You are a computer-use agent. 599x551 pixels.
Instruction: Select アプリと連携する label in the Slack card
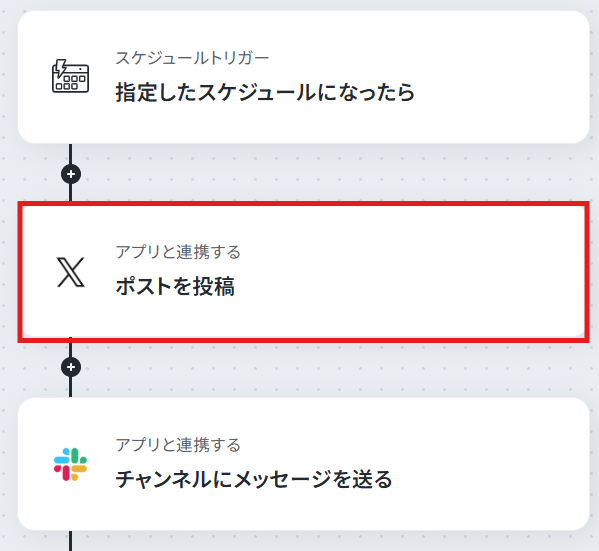178,445
